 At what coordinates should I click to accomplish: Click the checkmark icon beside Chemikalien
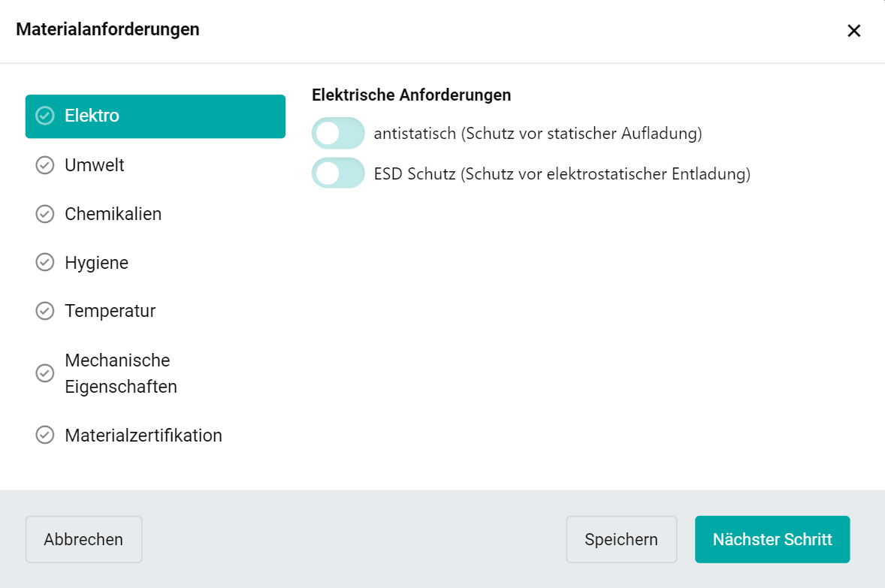pyautogui.click(x=46, y=214)
